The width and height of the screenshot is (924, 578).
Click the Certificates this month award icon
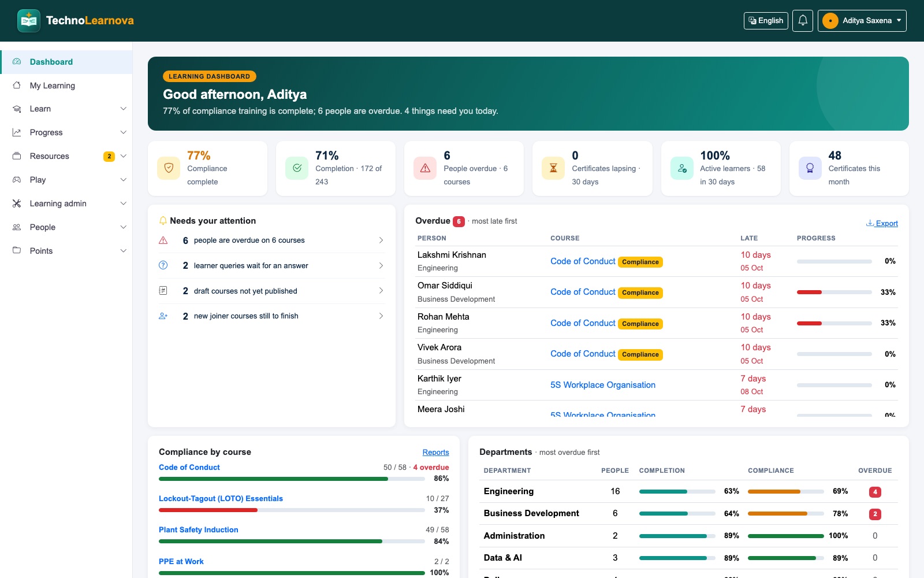[810, 168]
